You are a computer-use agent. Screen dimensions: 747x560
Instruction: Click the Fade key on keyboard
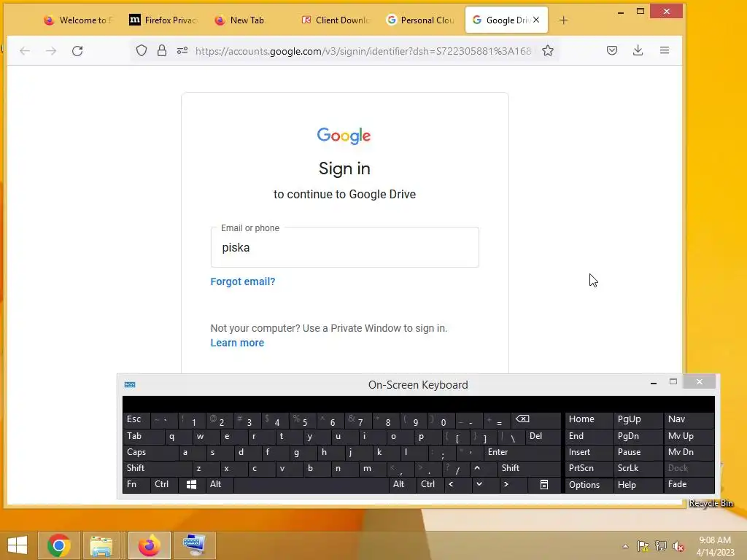(689, 484)
